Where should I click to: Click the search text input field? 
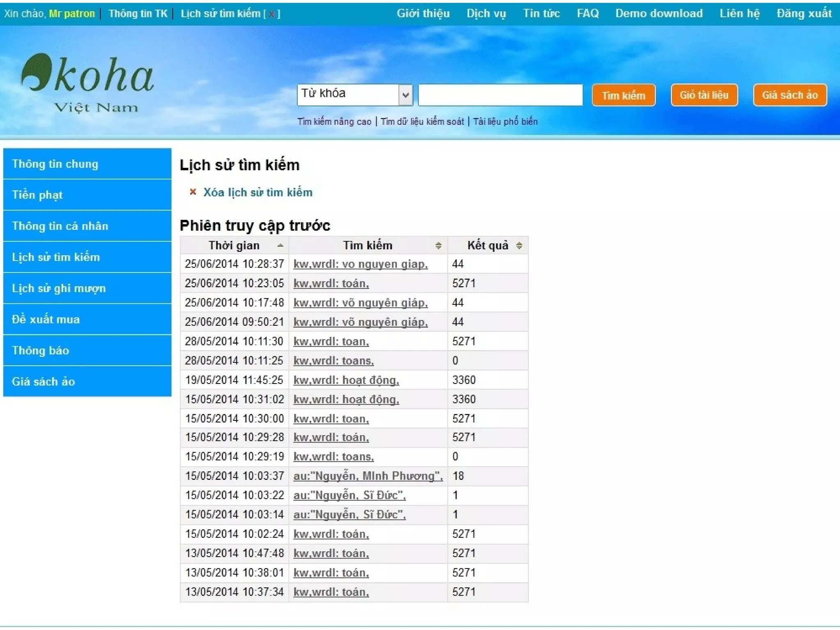click(x=500, y=95)
